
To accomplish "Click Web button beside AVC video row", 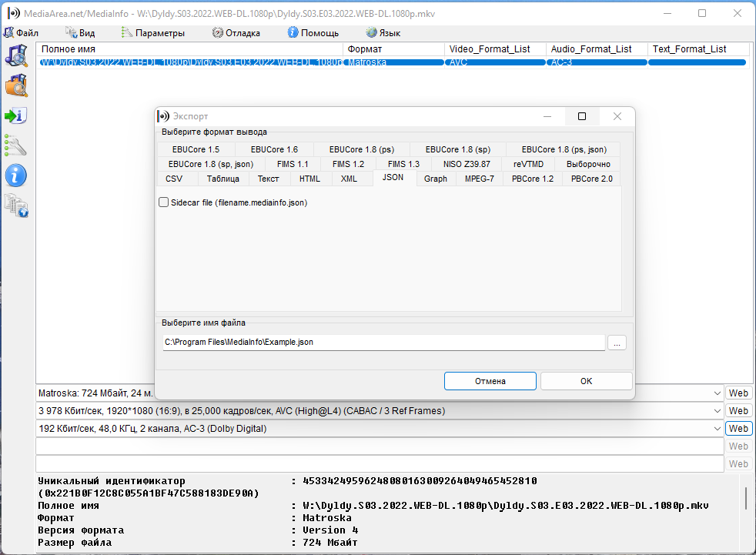I will click(x=738, y=411).
